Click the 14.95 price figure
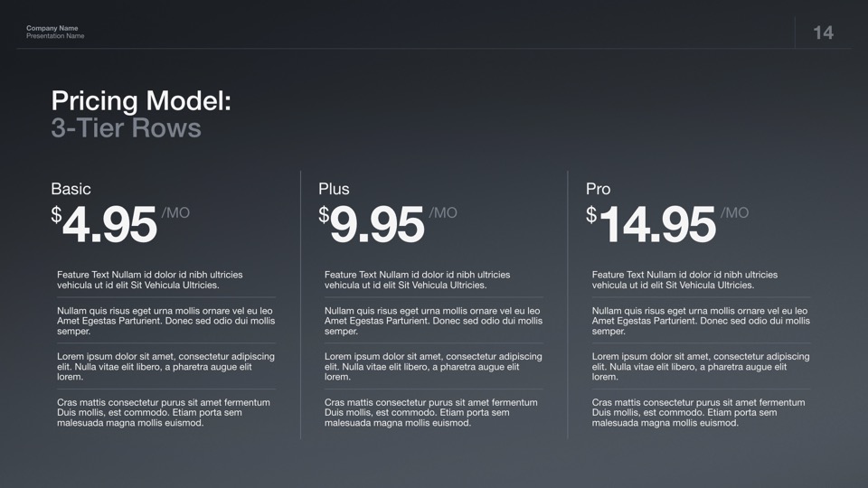The width and height of the screenshot is (868, 488). (x=656, y=225)
